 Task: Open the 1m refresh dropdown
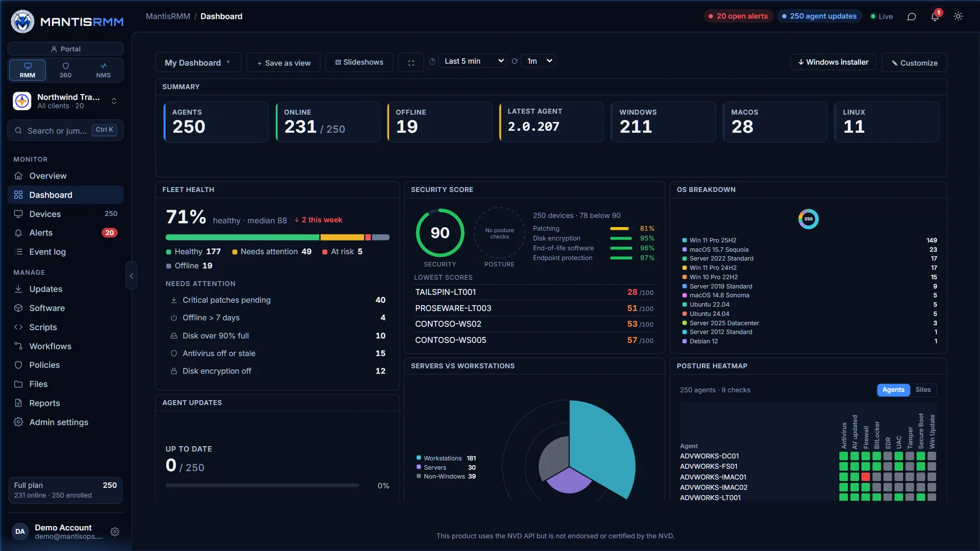(539, 61)
